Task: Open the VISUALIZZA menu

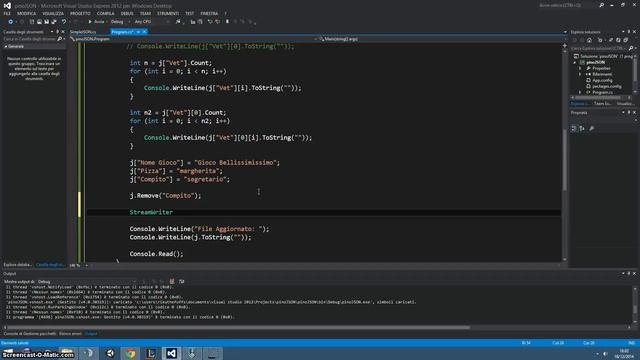Action: [x=53, y=13]
